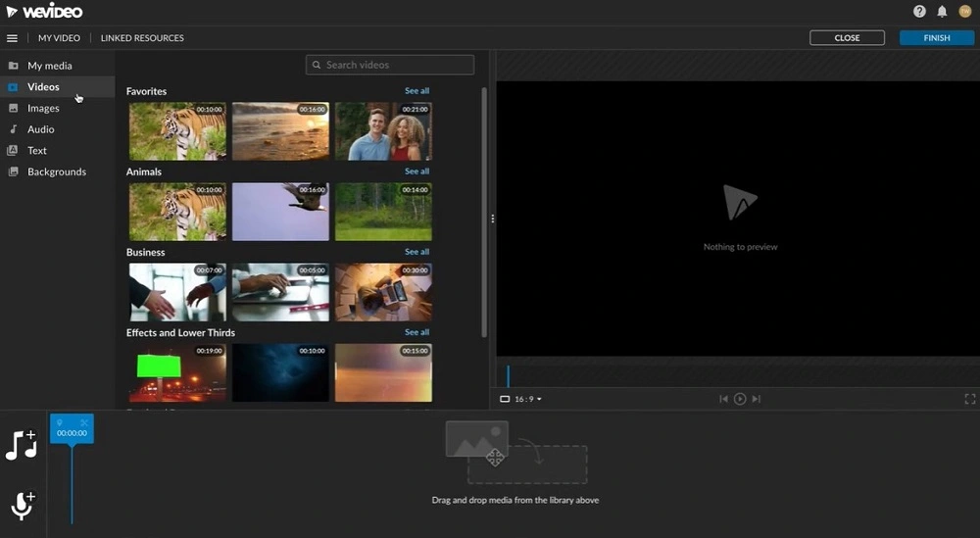Skip to next frame in preview

[757, 399]
